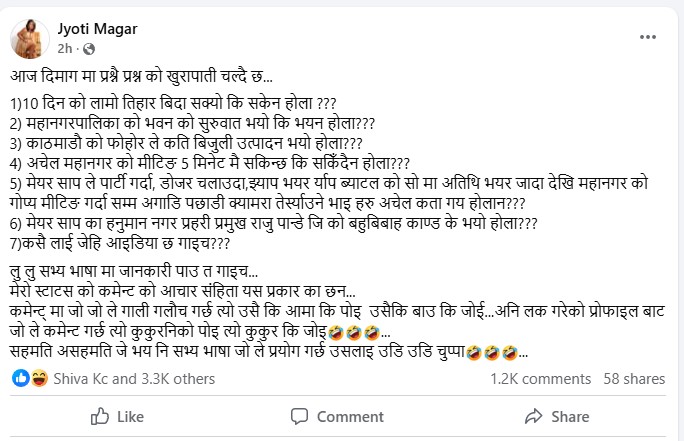
Task: Click the blue thumbs-up reaction icon
Action: 20,379
